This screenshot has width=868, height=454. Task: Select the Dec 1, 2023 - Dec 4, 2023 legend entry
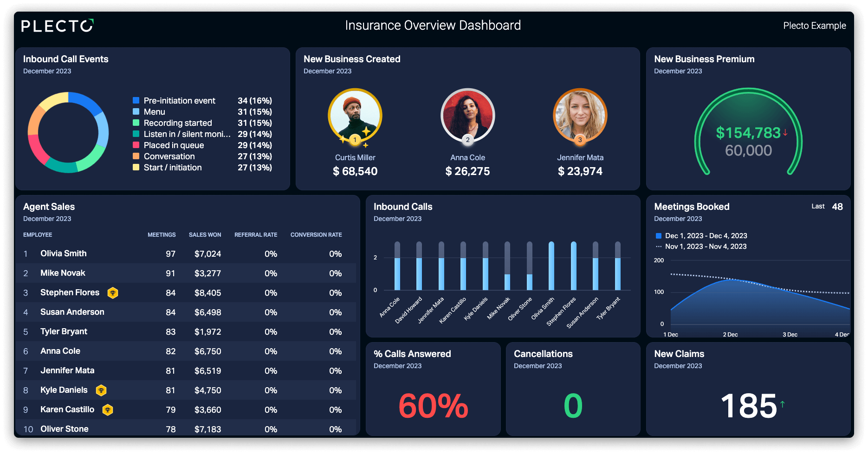click(x=701, y=236)
